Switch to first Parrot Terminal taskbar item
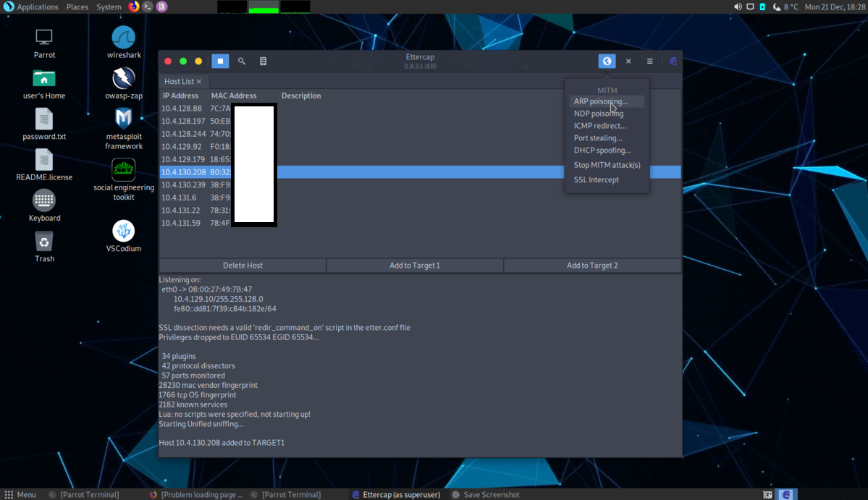868x500 pixels. pyautogui.click(x=84, y=494)
